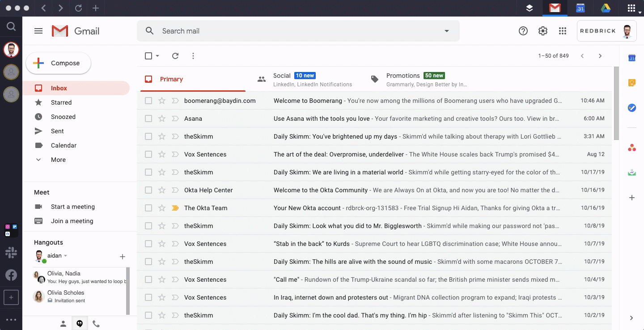Click the plus icon to get add-ons
Image resolution: width=644 pixels, height=330 pixels.
click(632, 198)
